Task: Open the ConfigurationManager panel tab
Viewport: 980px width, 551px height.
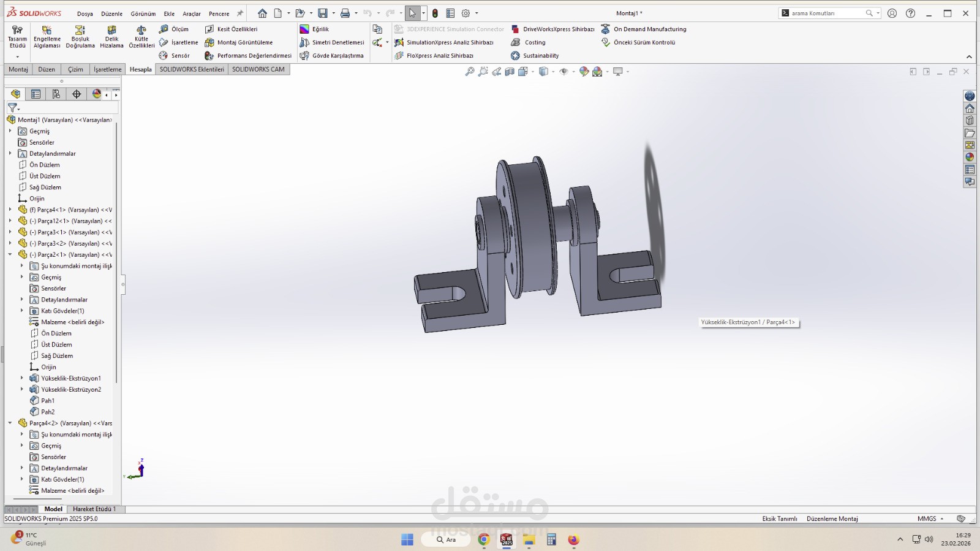Action: point(56,94)
